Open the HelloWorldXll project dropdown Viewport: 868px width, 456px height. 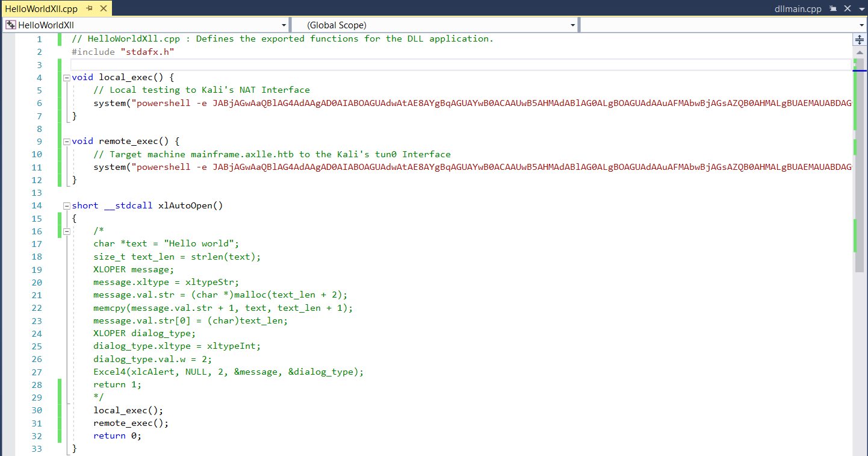click(x=146, y=25)
